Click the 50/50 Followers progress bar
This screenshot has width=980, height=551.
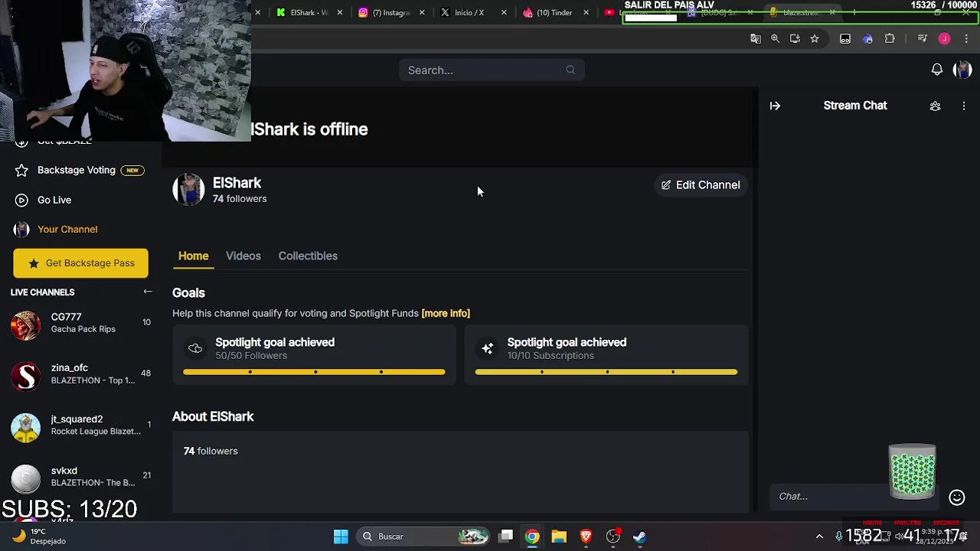pyautogui.click(x=314, y=372)
